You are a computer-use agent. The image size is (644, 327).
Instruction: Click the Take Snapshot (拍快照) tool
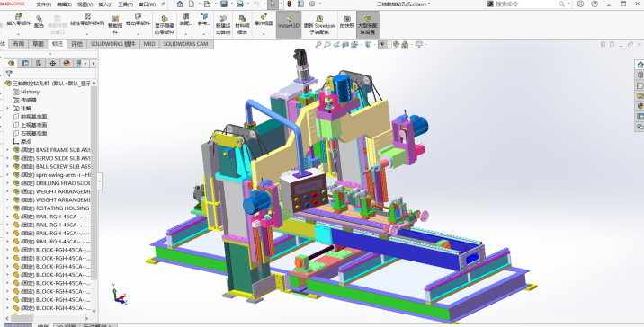point(347,22)
